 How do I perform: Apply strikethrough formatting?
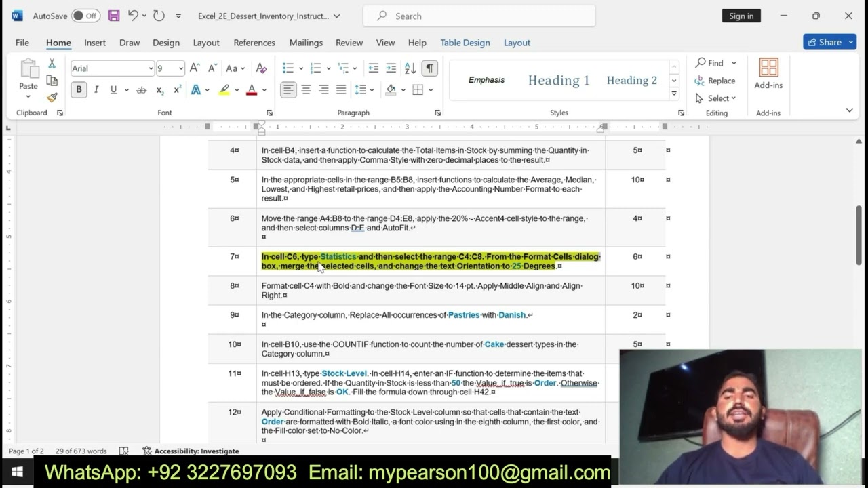pyautogui.click(x=141, y=90)
